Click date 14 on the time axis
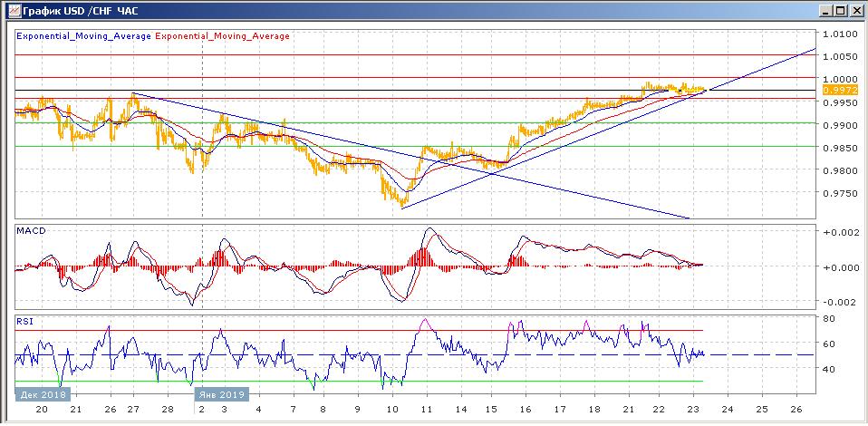This screenshot has width=868, height=426. click(462, 410)
